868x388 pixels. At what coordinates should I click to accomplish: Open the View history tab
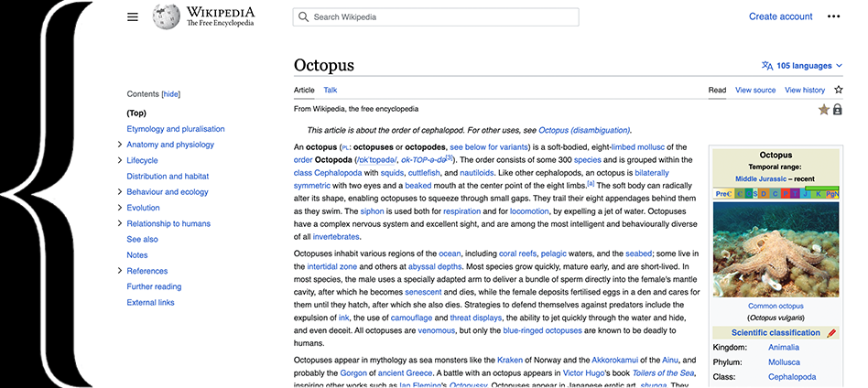[805, 91]
